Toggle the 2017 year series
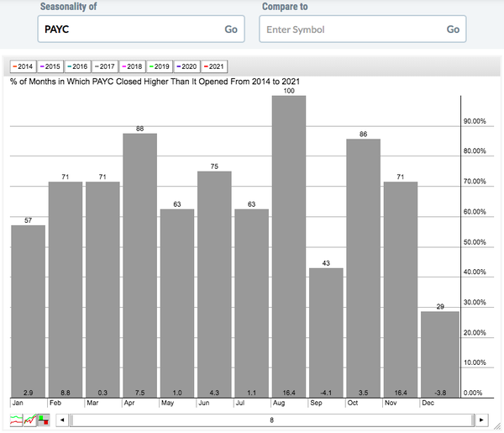Image resolution: width=504 pixels, height=433 pixels. coord(104,66)
